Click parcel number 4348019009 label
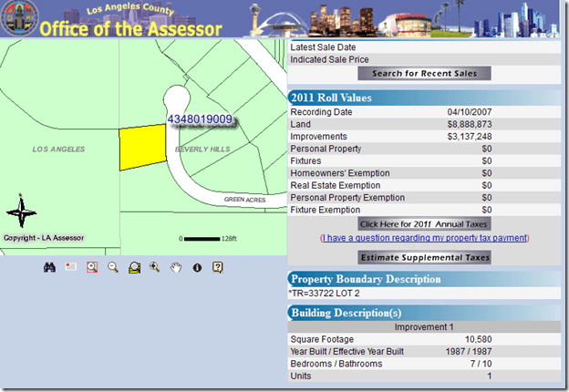Screen dimensions: 569x392 pos(200,119)
